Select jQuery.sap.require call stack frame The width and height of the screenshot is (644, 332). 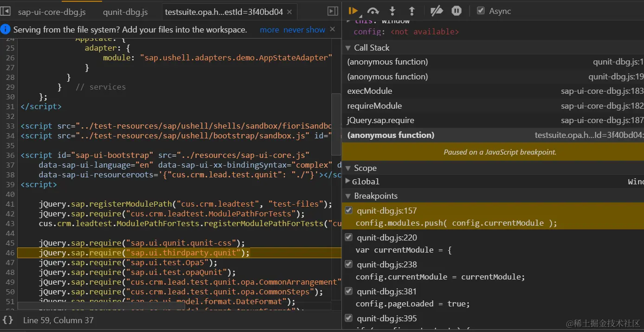tap(493, 121)
